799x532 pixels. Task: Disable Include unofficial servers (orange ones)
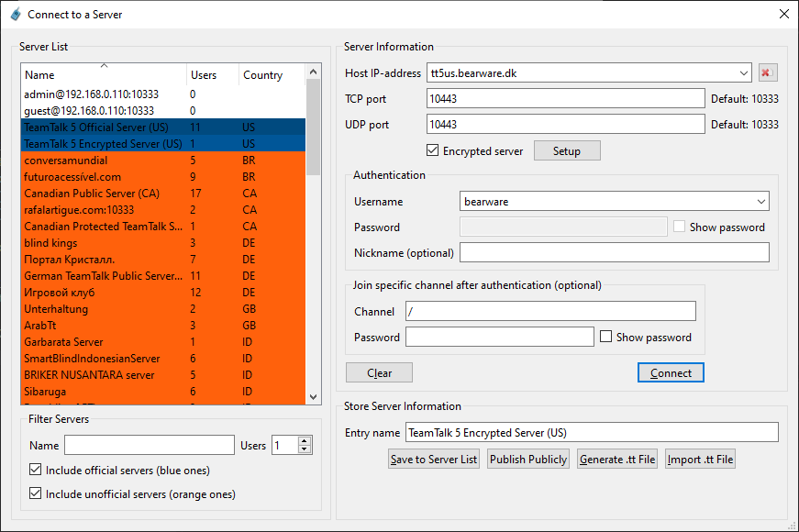[35, 494]
